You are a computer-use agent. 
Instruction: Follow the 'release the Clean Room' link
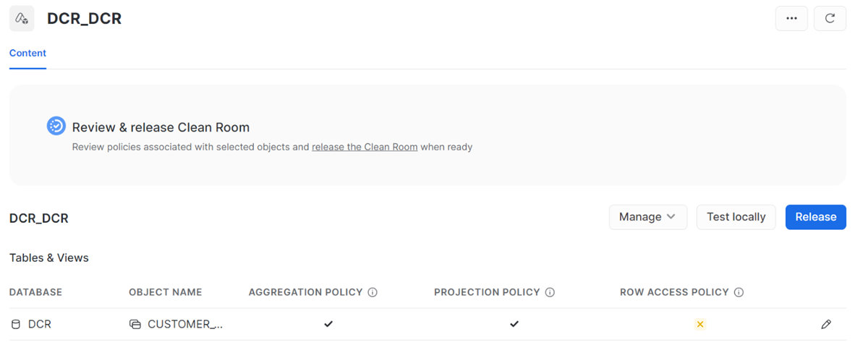[x=365, y=147]
